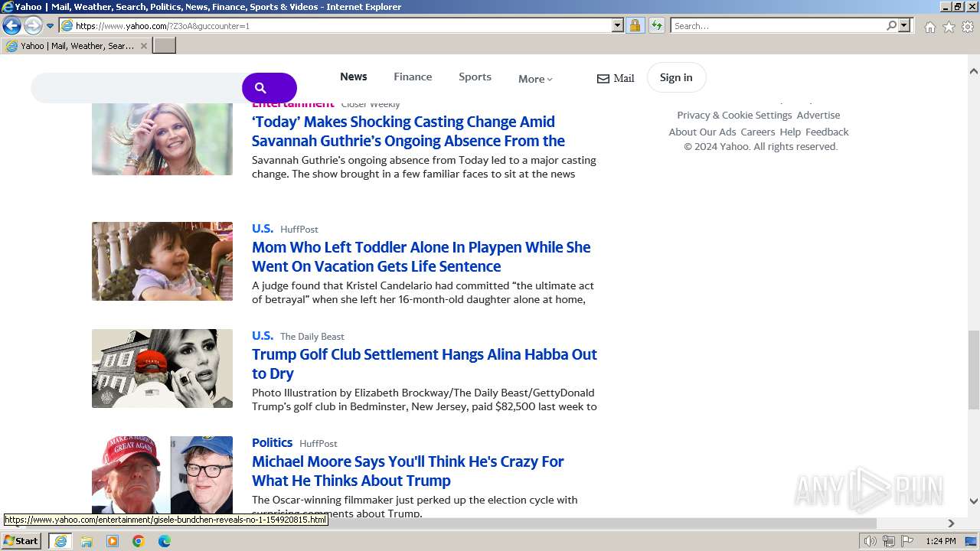
Task: Click the vertical scrollbar thumb
Action: (973, 370)
